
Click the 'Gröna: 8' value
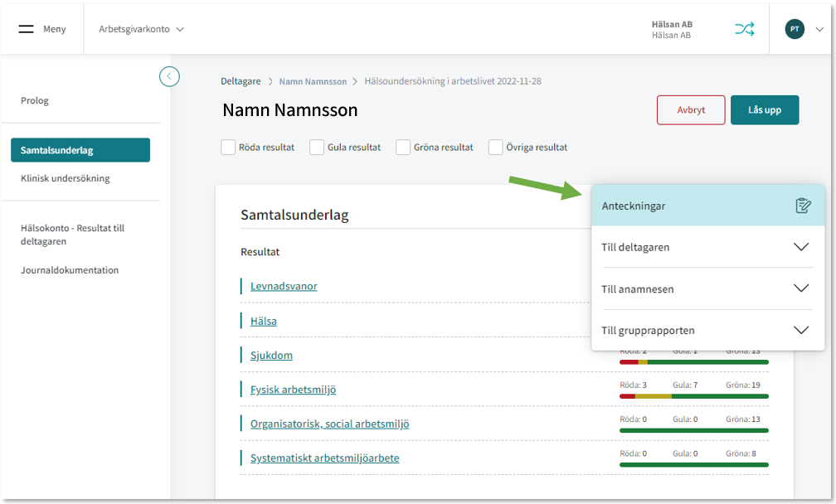pyautogui.click(x=741, y=453)
